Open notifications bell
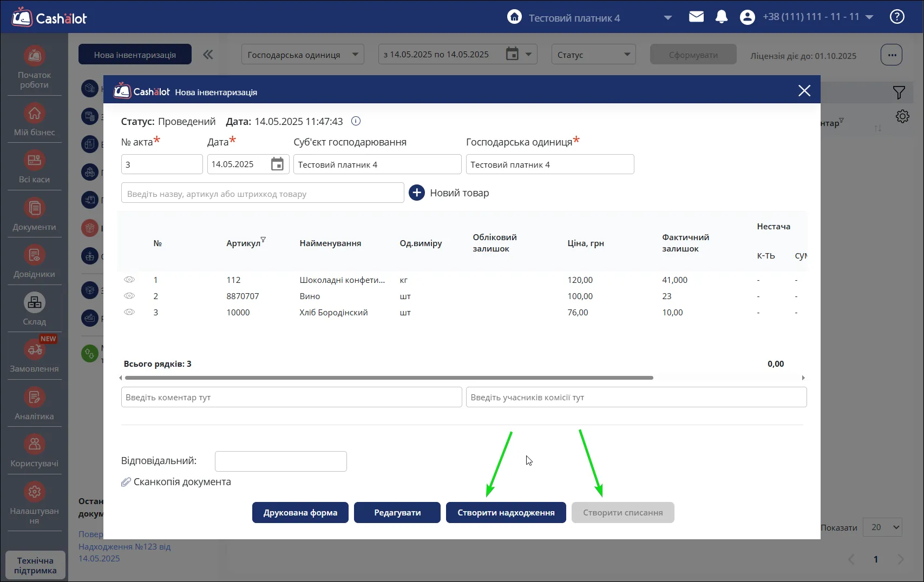Screen dimensions: 924x582 [x=721, y=17]
